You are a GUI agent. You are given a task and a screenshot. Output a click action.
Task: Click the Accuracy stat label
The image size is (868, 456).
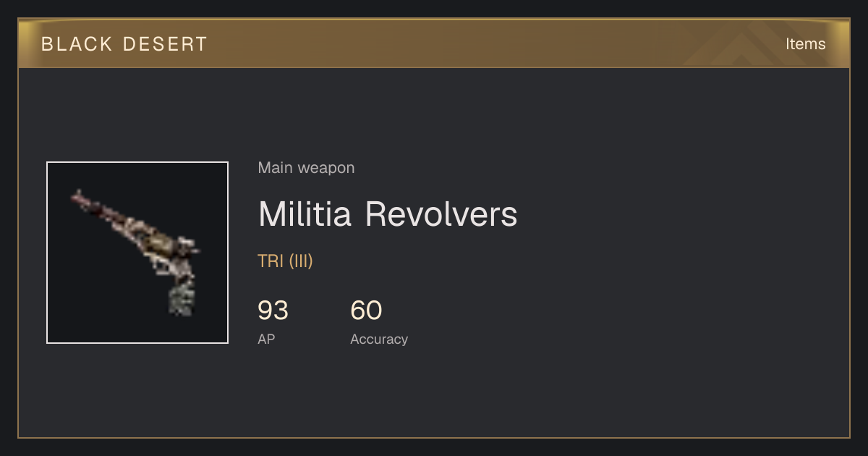point(379,339)
